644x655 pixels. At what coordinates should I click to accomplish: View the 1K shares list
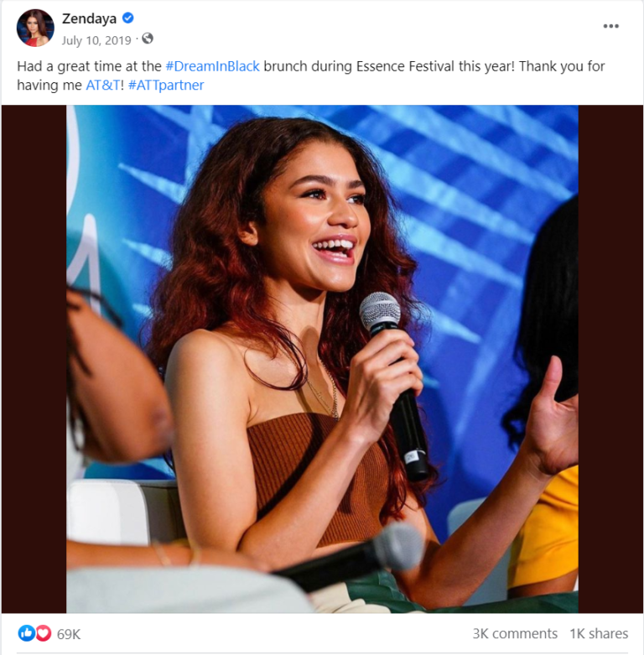coord(599,634)
